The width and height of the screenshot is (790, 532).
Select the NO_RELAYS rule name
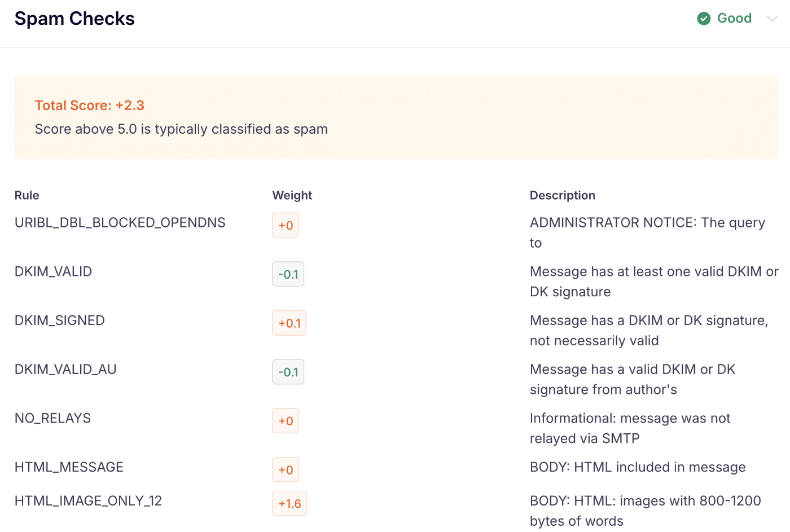[x=52, y=418]
